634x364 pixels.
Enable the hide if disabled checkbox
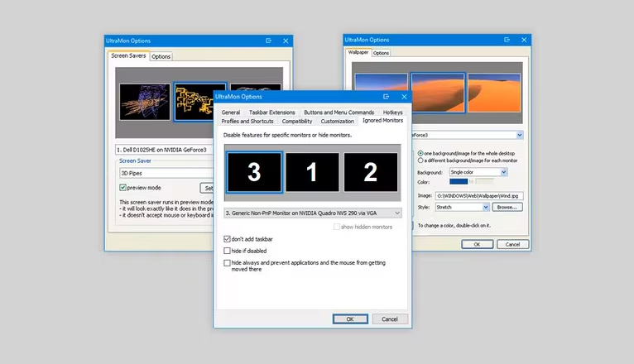coord(228,251)
